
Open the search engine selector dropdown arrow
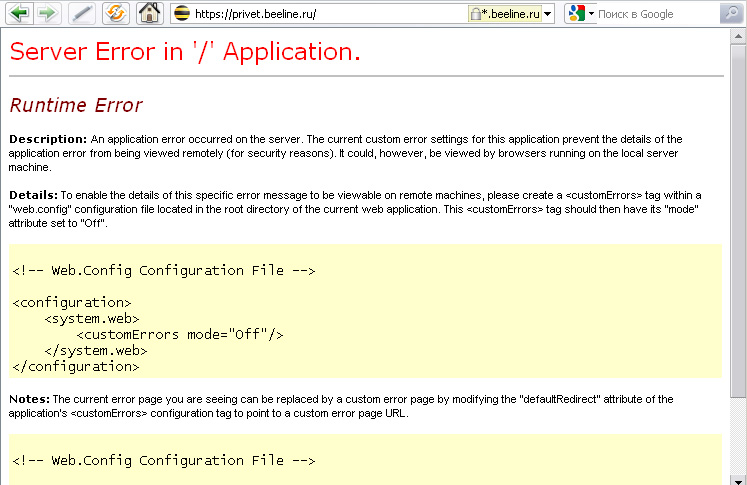[591, 13]
